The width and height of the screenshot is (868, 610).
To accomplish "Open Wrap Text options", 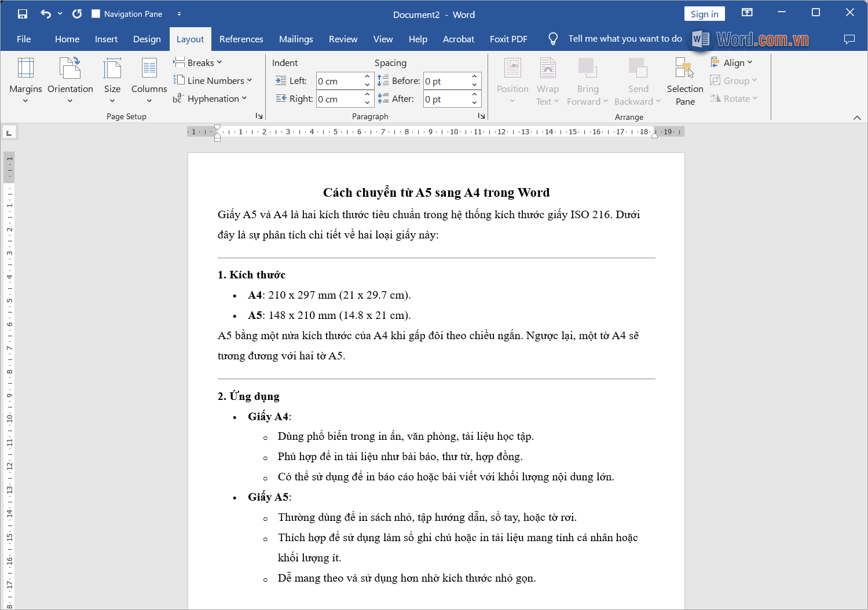I will coord(547,81).
